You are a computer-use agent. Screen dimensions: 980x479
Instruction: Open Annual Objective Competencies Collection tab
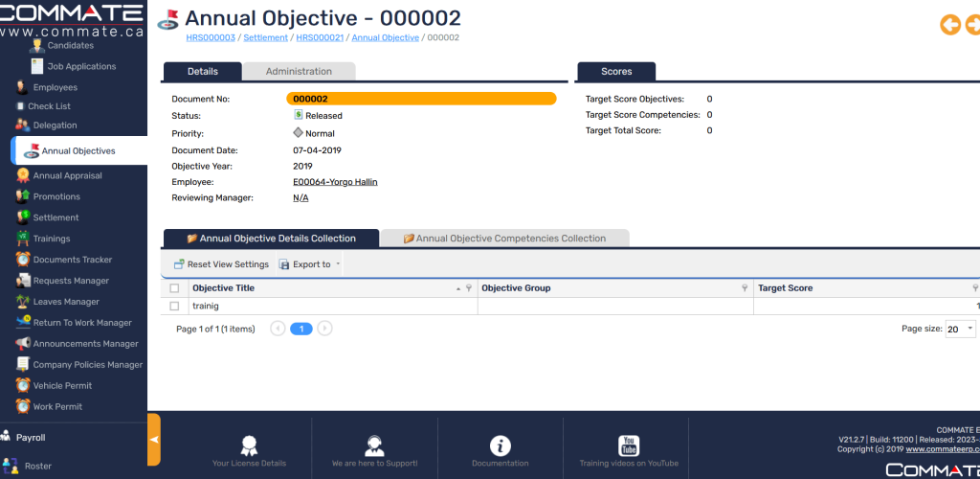coord(504,239)
